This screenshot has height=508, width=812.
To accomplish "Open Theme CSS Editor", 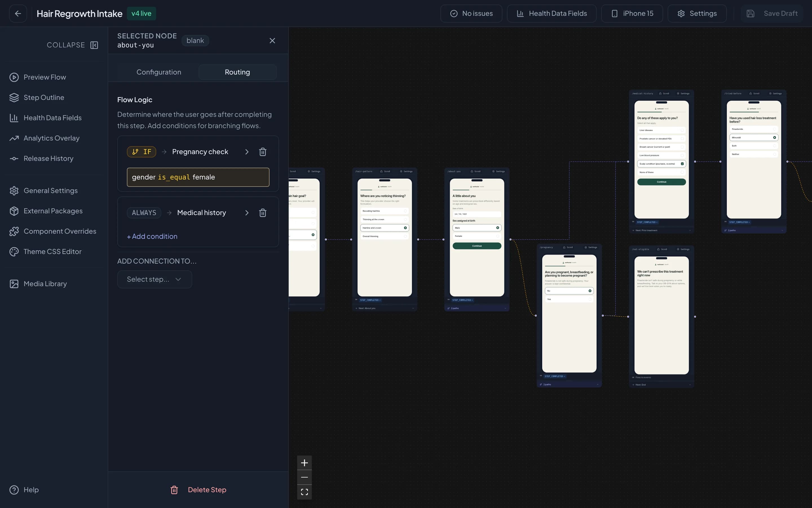I will [45, 252].
